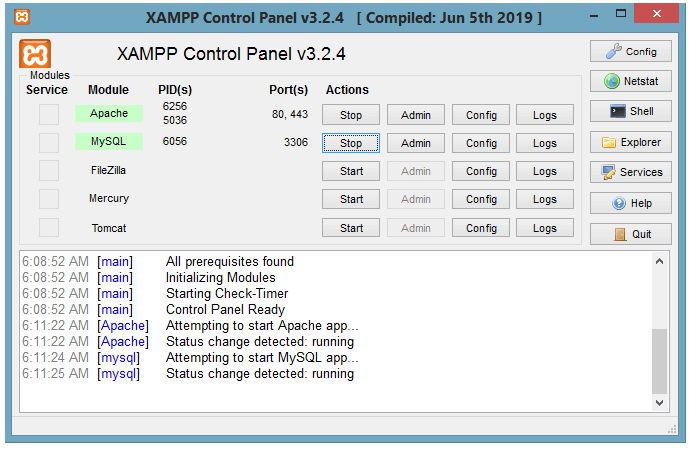Click the FileZilla module name

[109, 170]
